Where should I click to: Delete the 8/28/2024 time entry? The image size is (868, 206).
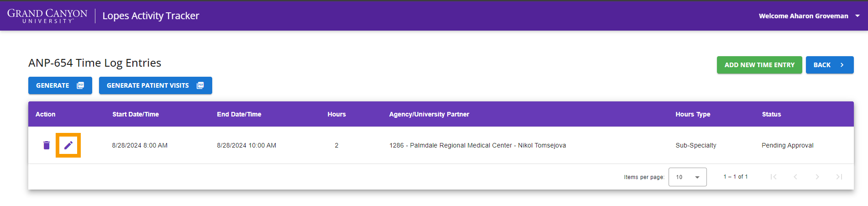[x=46, y=145]
